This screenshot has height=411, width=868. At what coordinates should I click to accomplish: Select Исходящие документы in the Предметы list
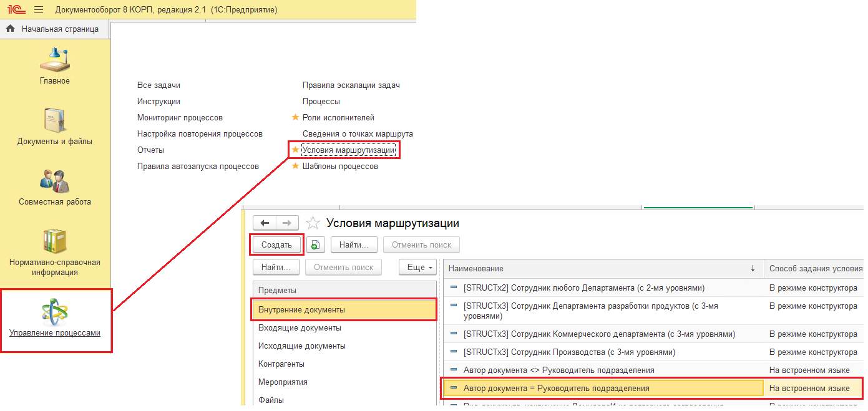[345, 346]
